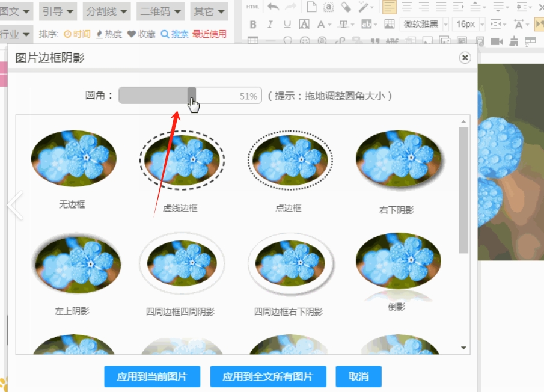Select the 左上阴影 style thumbnail
544x392 pixels.
(x=76, y=263)
